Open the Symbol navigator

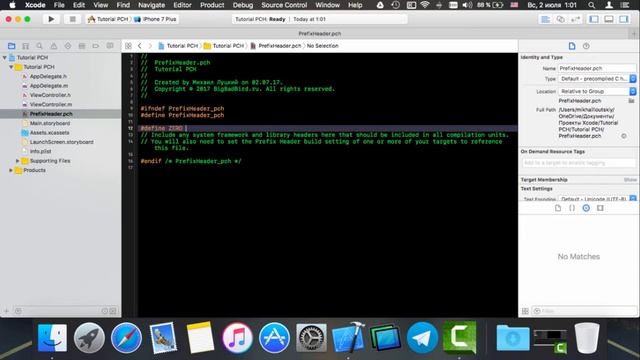point(26,46)
